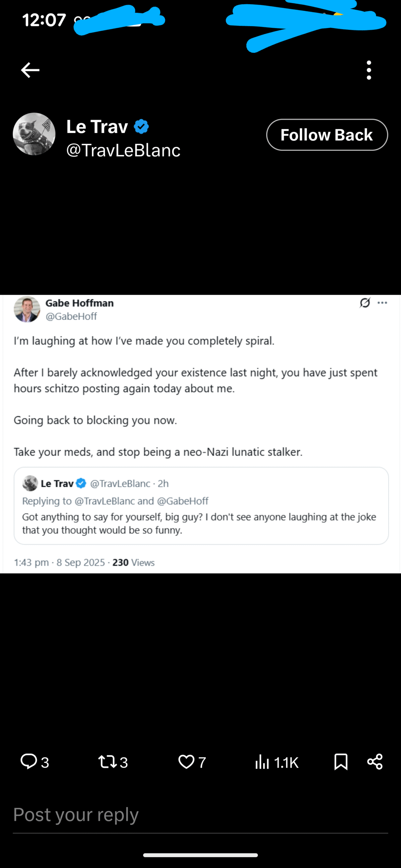Focus the Post your reply field
The image size is (401, 868).
tap(200, 815)
